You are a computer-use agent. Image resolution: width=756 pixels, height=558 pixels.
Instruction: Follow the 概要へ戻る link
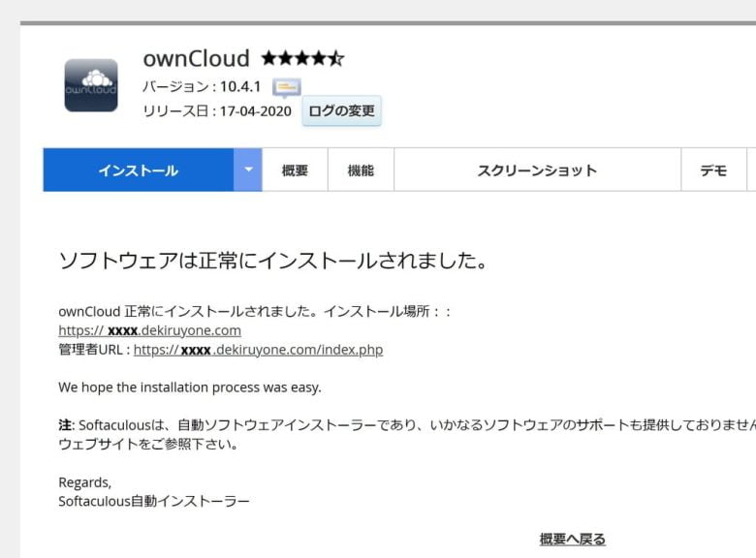pos(572,539)
